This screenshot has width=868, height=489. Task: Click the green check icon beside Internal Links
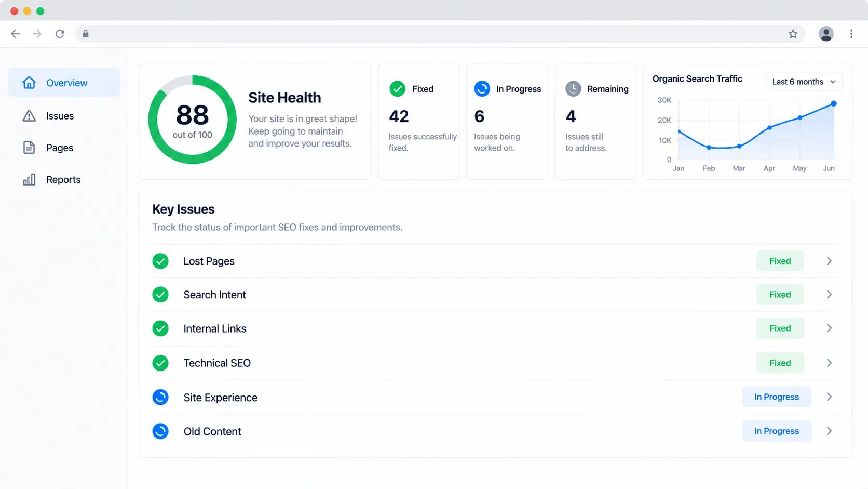point(160,328)
